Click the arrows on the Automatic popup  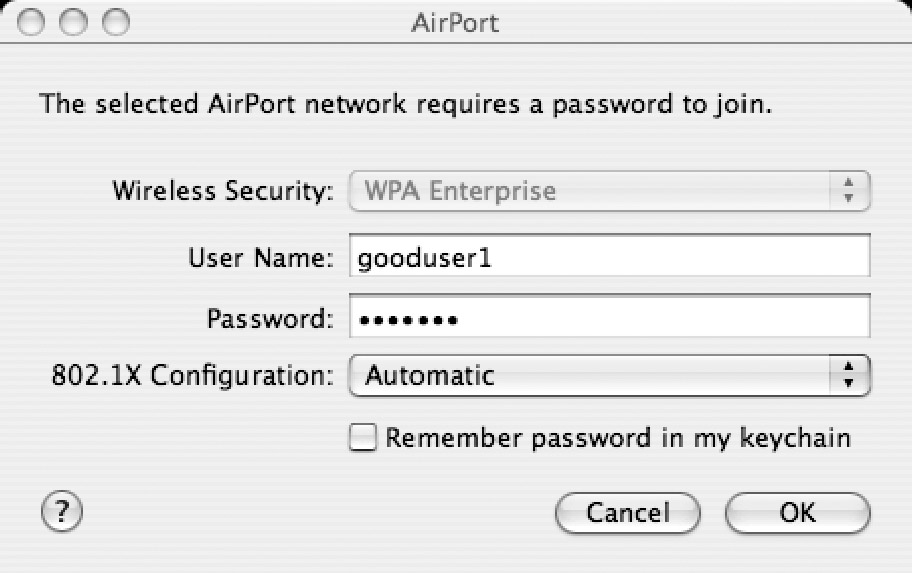(849, 375)
